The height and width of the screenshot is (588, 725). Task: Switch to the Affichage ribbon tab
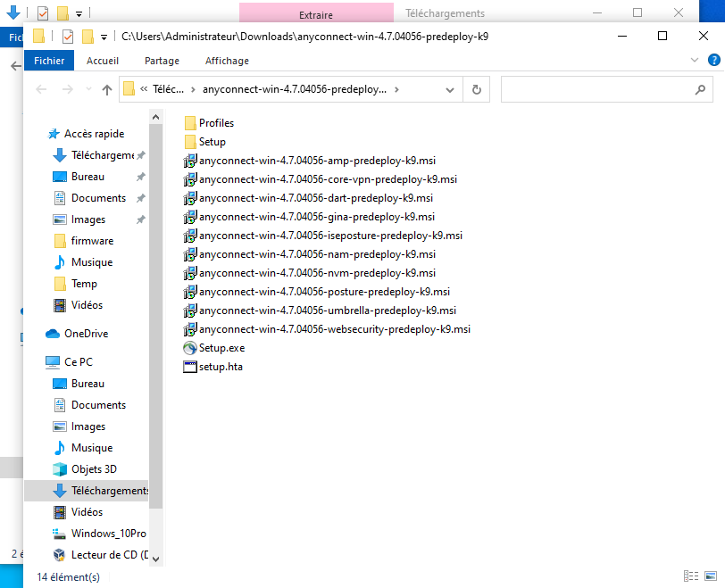[x=227, y=61]
